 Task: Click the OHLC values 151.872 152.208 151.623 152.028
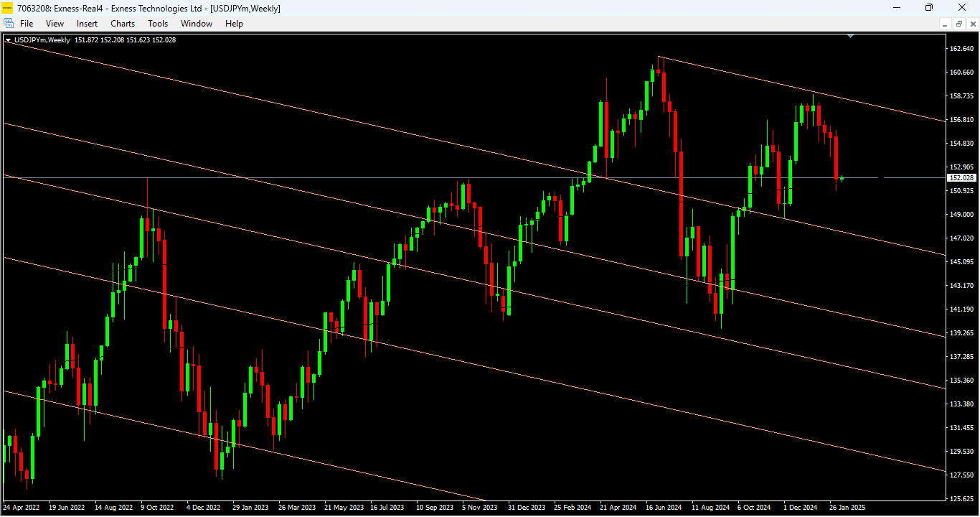click(x=126, y=40)
